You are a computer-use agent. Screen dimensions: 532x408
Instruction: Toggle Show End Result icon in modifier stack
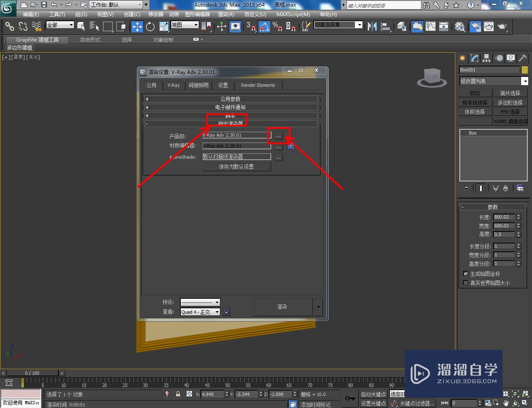(481, 188)
